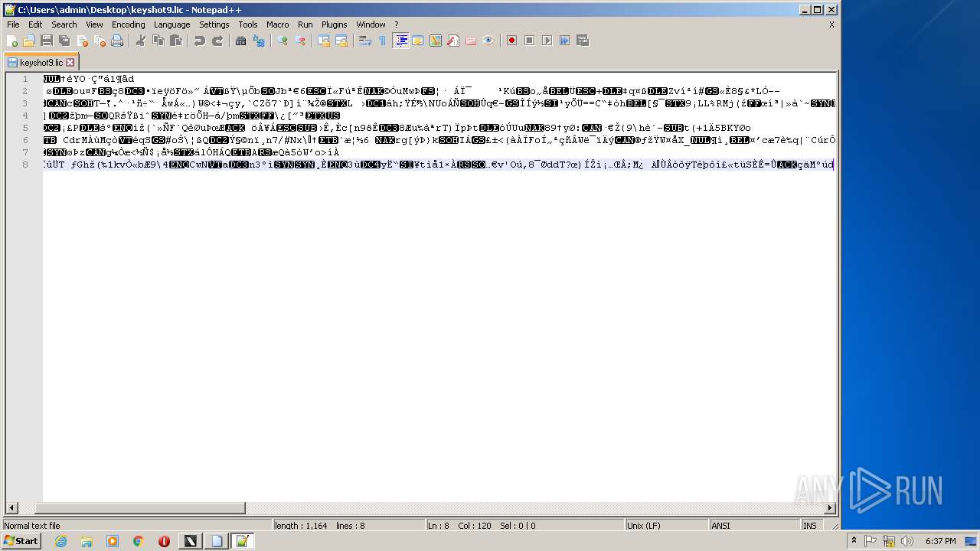980x551 pixels.
Task: Create a new document with New icon
Action: tap(12, 41)
